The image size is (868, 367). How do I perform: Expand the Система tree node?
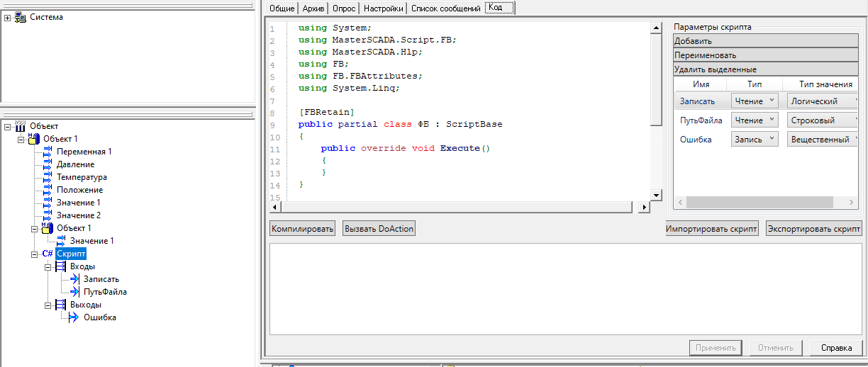[x=8, y=17]
